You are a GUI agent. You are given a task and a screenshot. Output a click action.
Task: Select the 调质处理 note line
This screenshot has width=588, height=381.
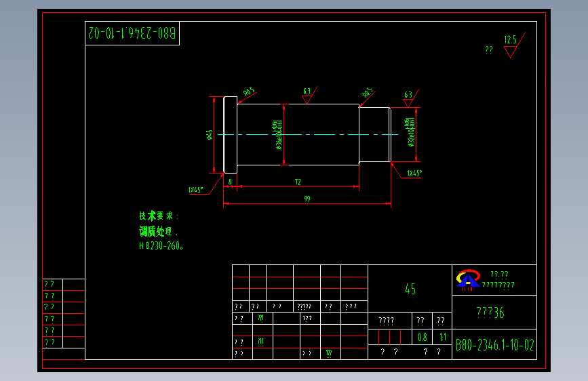coord(157,231)
